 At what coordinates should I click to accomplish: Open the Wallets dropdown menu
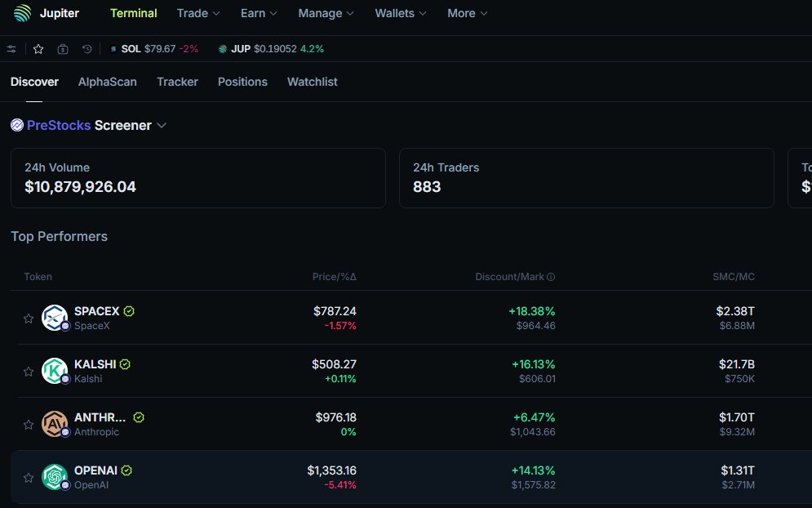401,14
